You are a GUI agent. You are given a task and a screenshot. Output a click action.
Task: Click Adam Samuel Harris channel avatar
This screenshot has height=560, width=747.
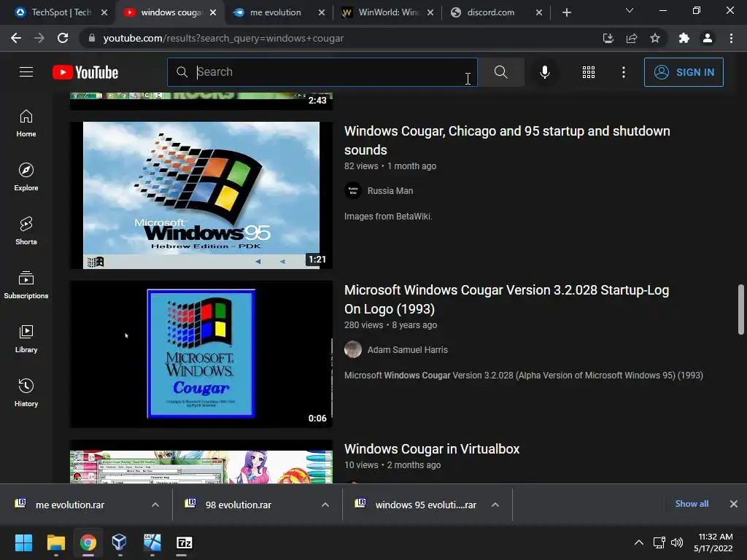click(353, 349)
